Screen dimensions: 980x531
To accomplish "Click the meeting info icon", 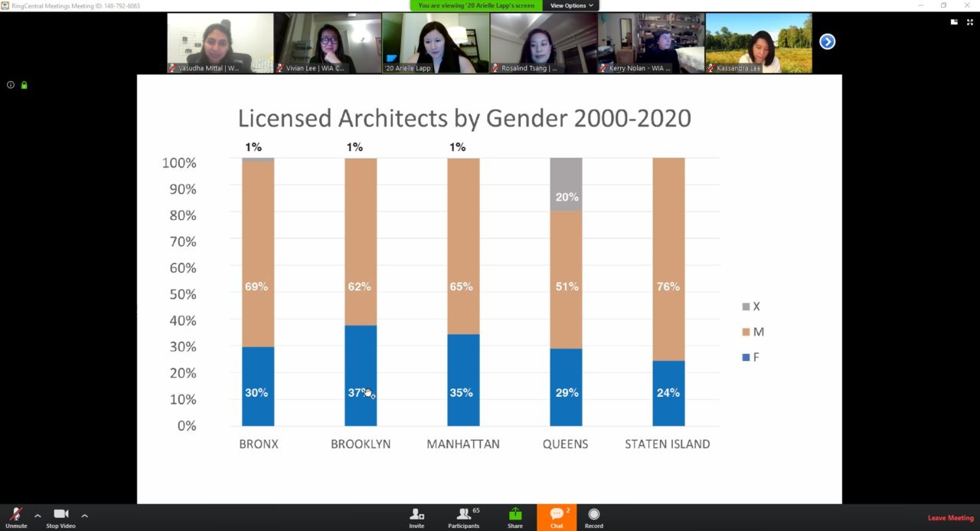I will click(11, 85).
